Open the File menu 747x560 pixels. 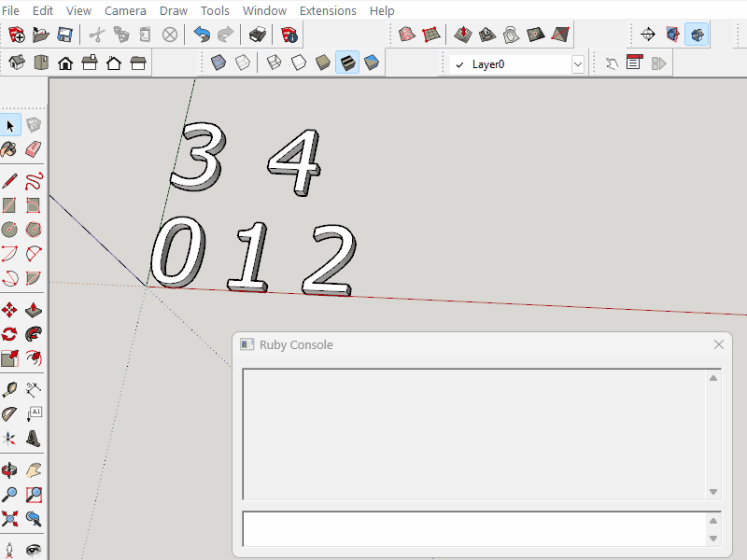coord(10,10)
